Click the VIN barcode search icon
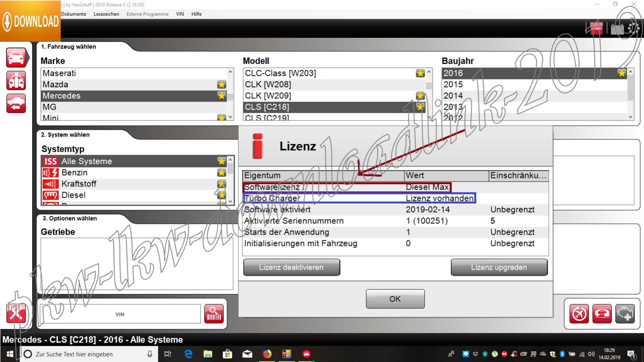This screenshot has width=644, height=362. (214, 314)
